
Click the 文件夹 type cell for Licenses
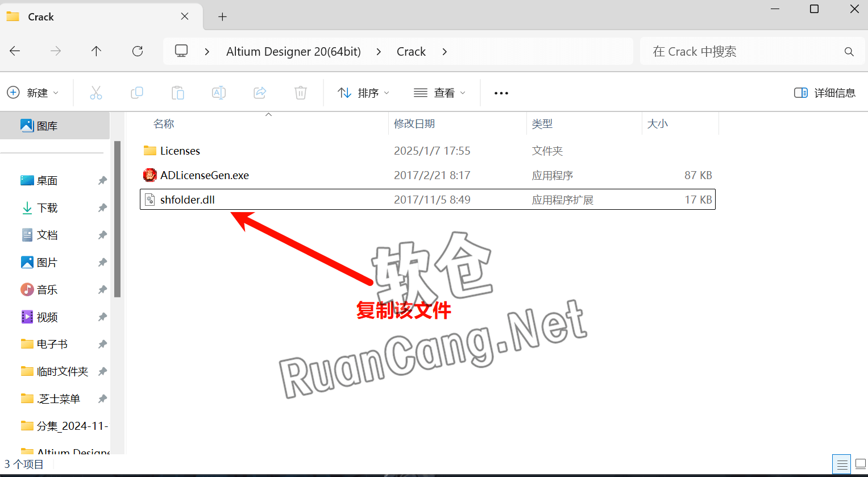[547, 151]
